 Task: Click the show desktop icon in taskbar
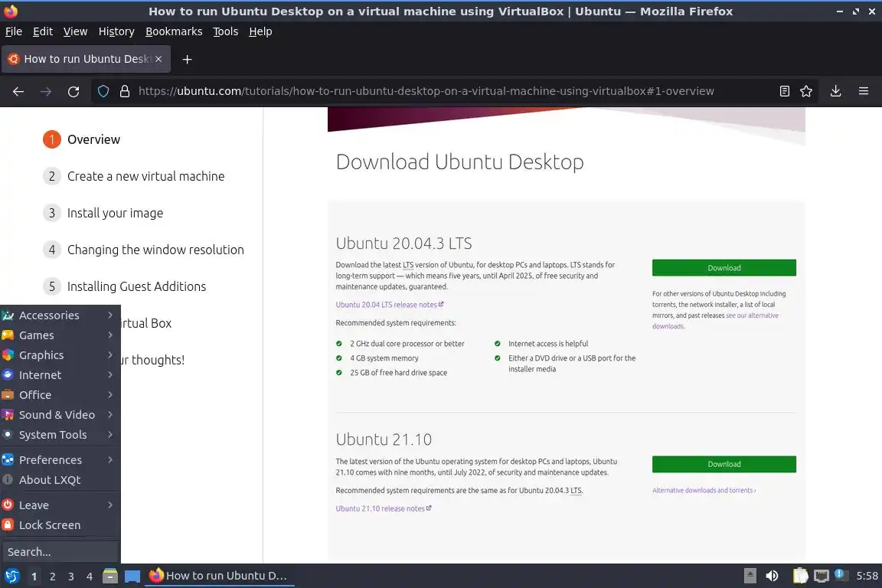tap(132, 576)
